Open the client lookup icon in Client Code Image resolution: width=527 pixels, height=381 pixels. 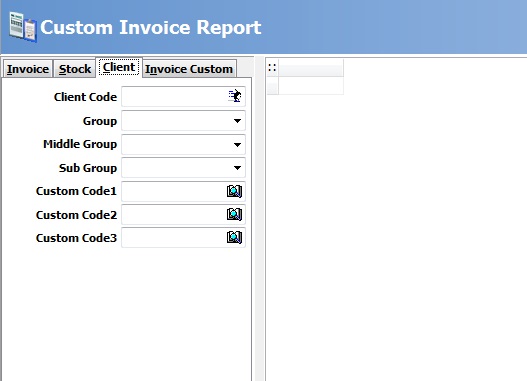coord(235,96)
